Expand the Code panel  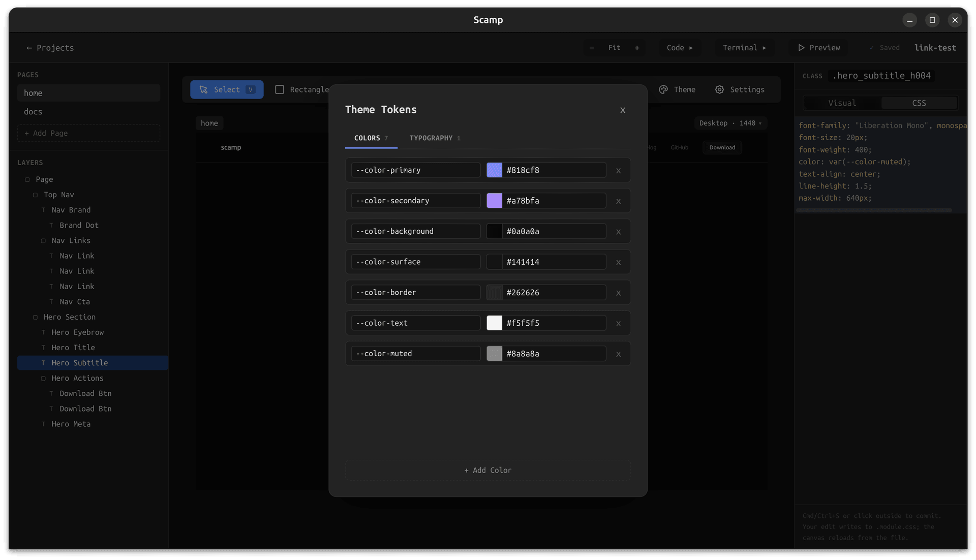click(679, 48)
